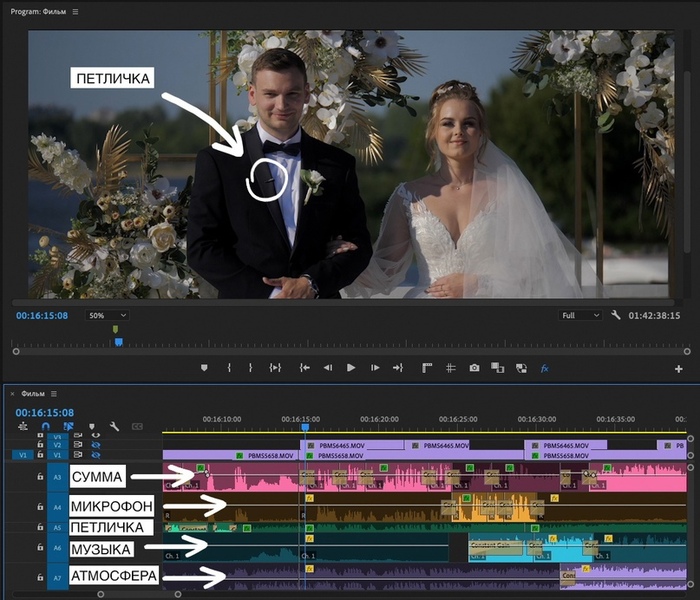
Task: Click the Go to In point button
Action: (304, 368)
